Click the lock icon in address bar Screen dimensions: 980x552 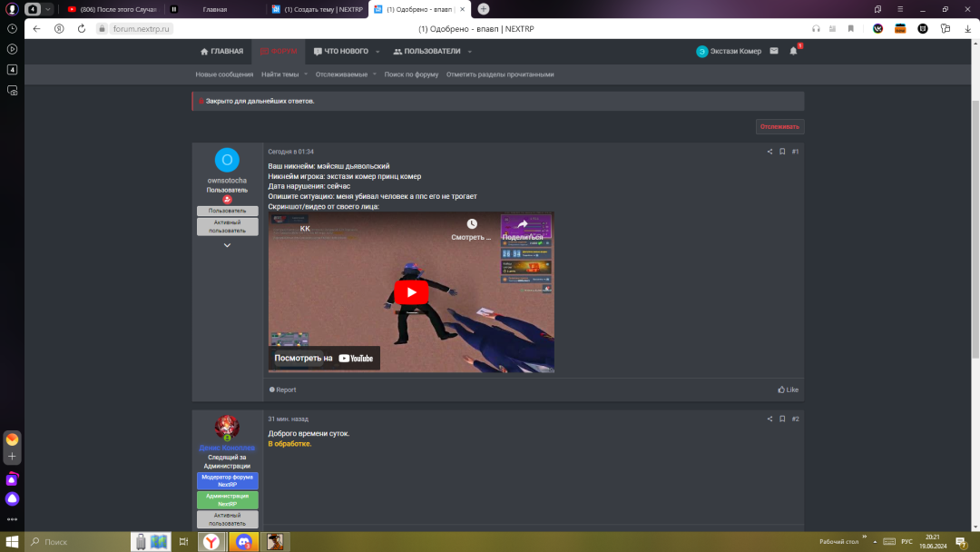click(102, 29)
